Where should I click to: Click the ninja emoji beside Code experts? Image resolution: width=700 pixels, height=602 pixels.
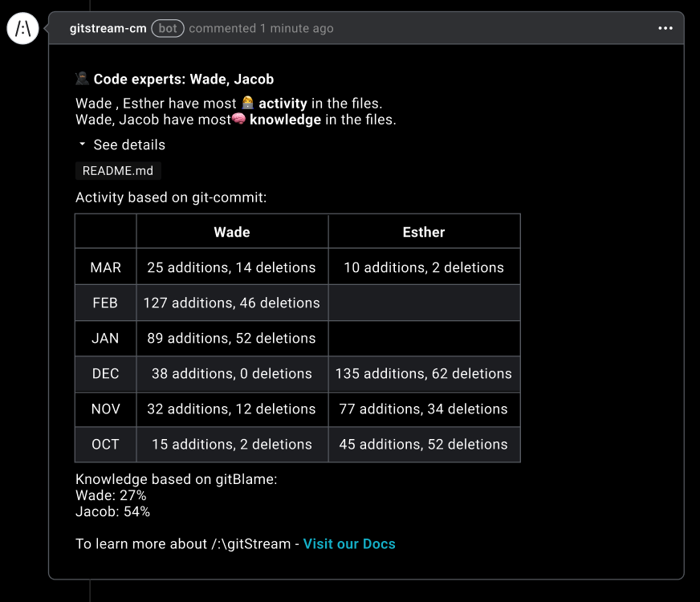coord(82,79)
